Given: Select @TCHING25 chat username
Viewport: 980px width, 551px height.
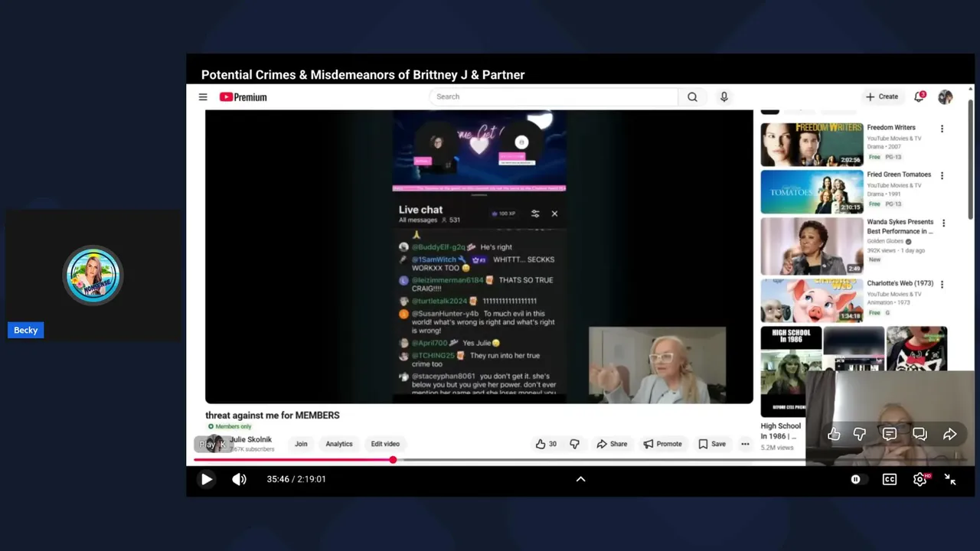Looking at the screenshot, I should click(433, 356).
